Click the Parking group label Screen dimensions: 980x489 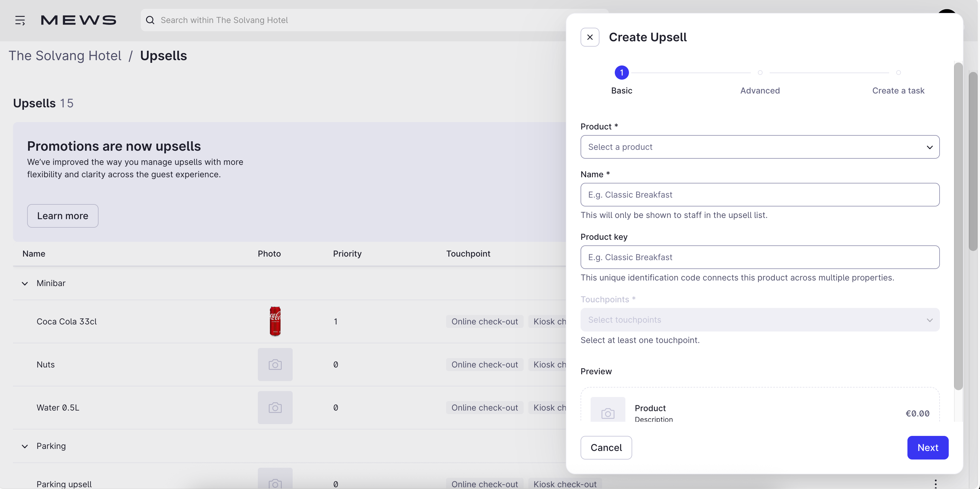pyautogui.click(x=51, y=446)
